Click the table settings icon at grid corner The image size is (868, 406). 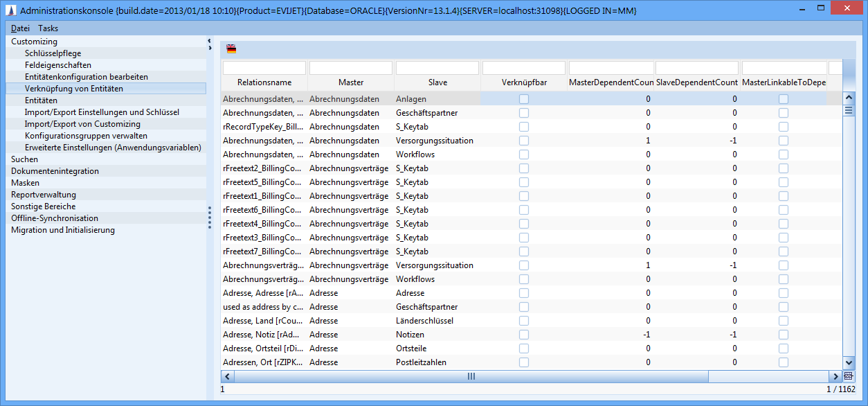tap(849, 376)
